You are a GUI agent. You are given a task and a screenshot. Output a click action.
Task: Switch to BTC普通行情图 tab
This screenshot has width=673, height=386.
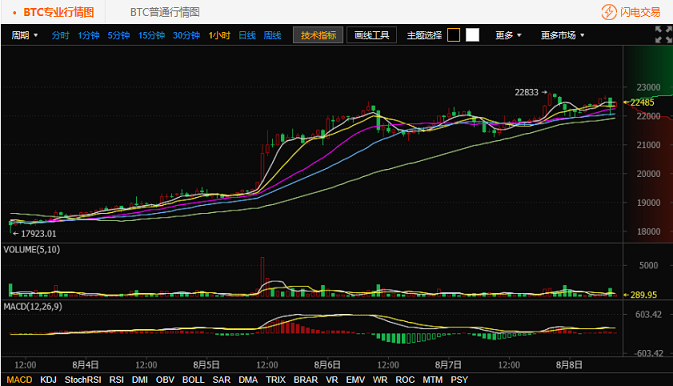pyautogui.click(x=165, y=12)
